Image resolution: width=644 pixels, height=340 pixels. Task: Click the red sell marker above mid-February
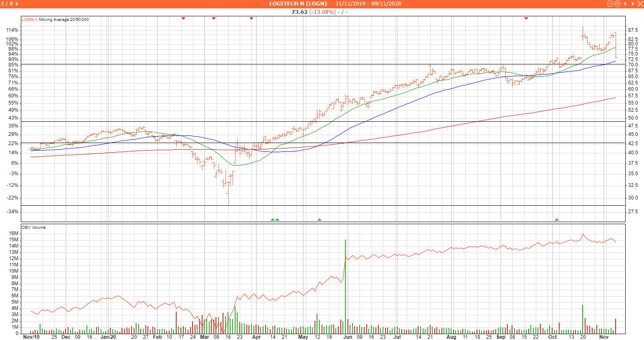(183, 18)
